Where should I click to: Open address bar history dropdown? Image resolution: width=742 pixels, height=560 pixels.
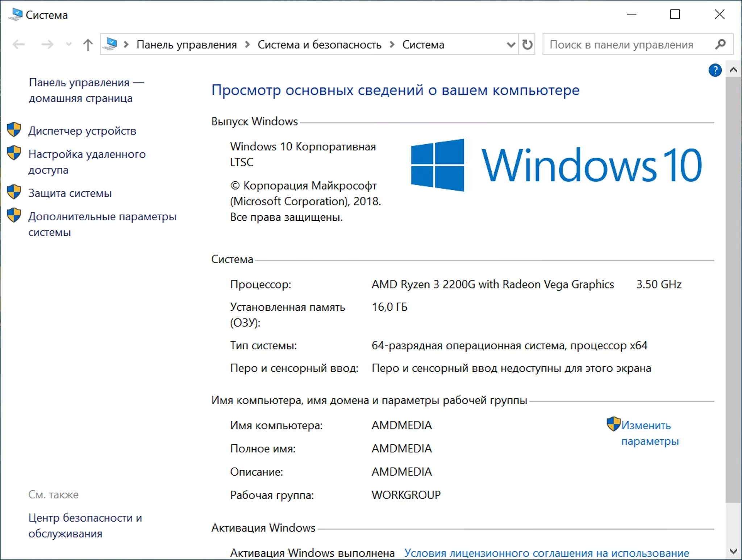tap(511, 45)
